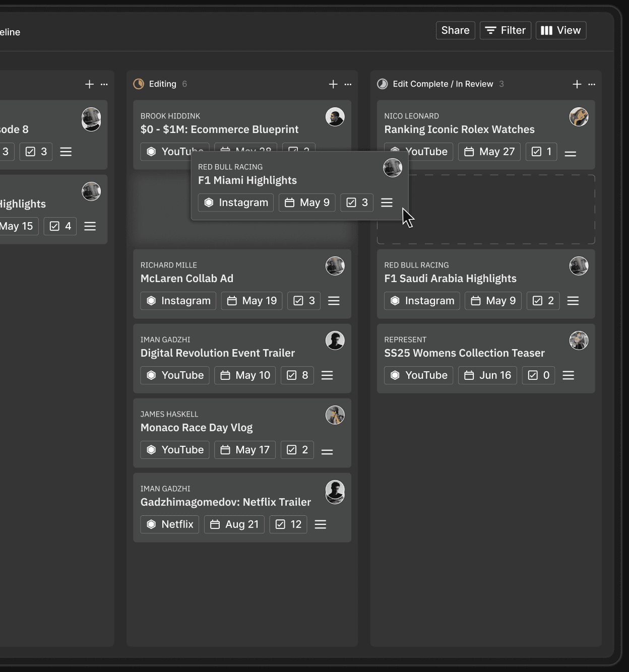Open Gadzhimagomedov: Netflix Trailer title
The width and height of the screenshot is (629, 672).
226,502
